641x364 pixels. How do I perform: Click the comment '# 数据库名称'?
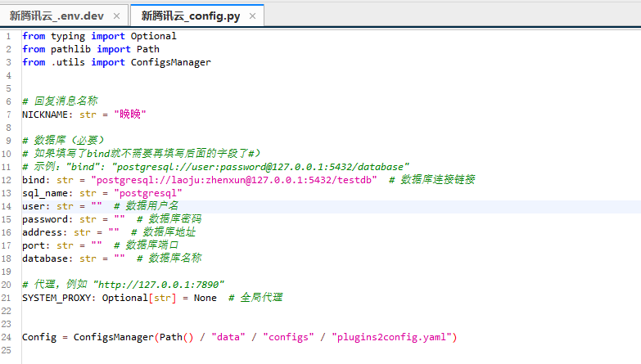click(x=169, y=258)
